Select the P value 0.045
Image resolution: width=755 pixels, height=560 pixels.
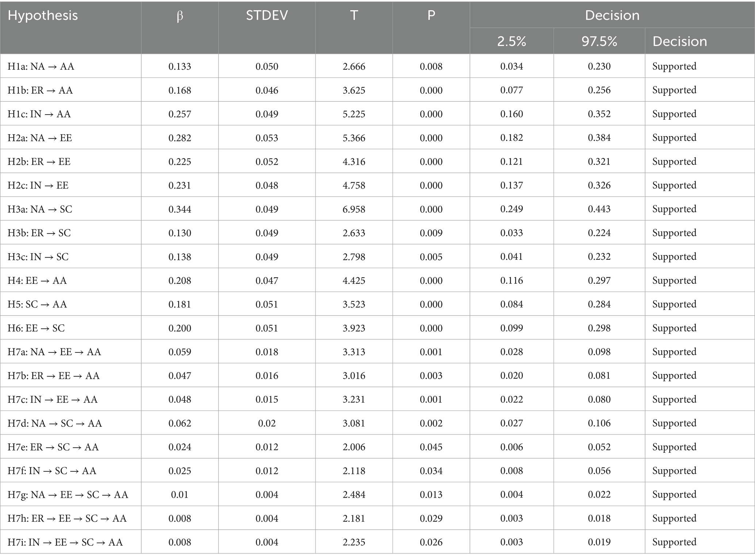pos(431,447)
